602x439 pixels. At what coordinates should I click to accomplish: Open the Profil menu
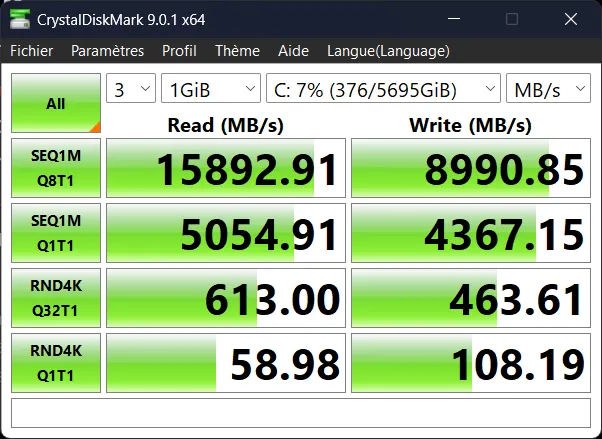tap(179, 51)
